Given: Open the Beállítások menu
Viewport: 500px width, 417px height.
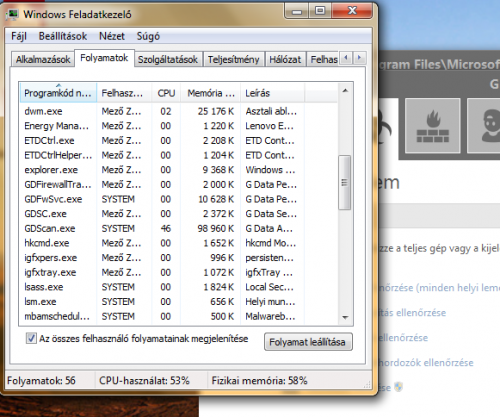Looking at the screenshot, I should (x=63, y=36).
